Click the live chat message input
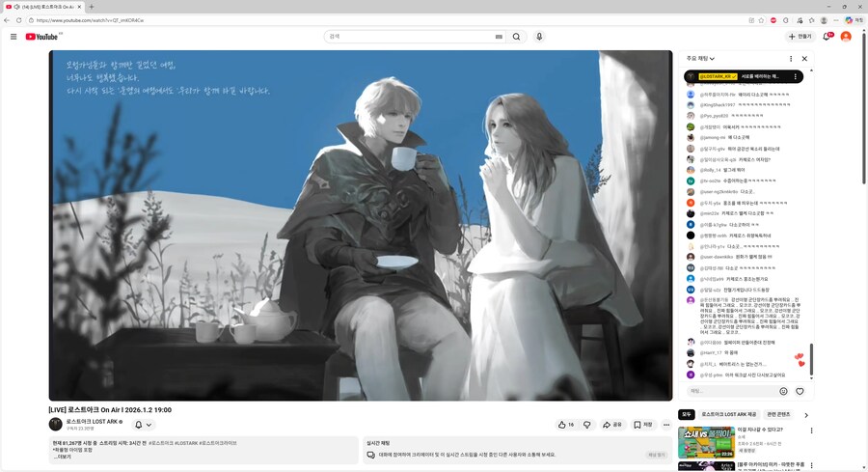 [731, 391]
